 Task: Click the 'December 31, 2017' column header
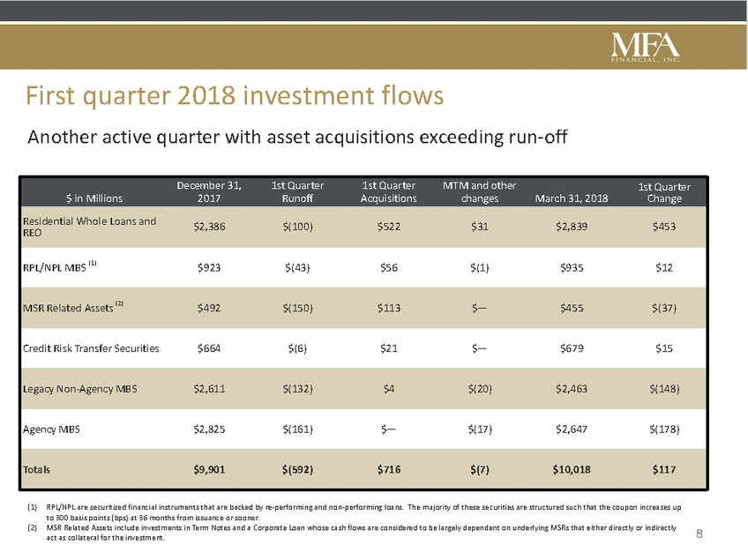click(x=209, y=191)
